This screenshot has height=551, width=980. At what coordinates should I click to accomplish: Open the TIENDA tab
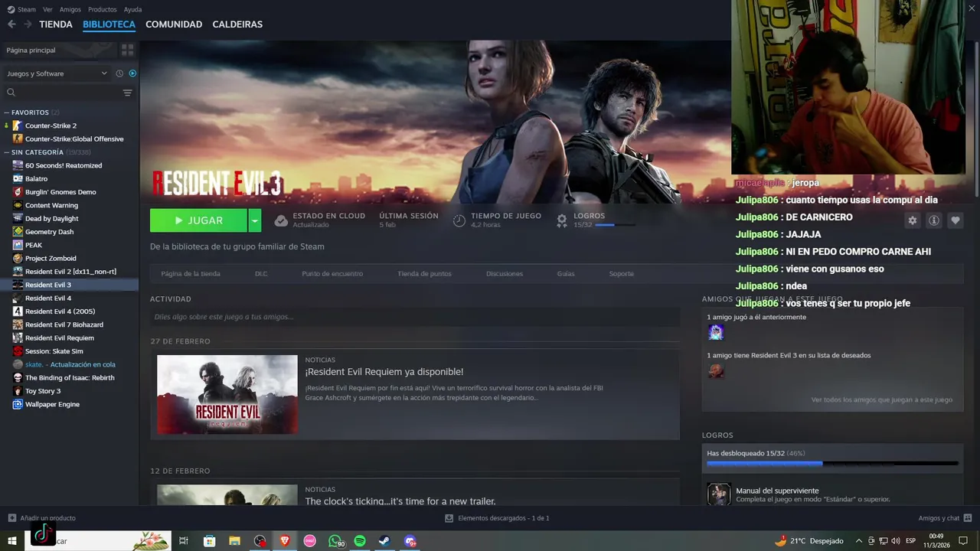click(x=56, y=24)
